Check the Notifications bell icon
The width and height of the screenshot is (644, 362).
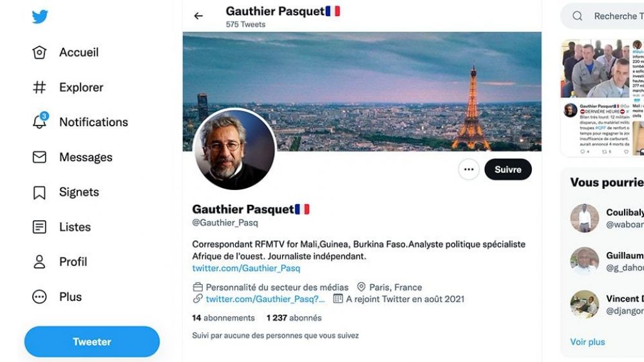(x=40, y=121)
